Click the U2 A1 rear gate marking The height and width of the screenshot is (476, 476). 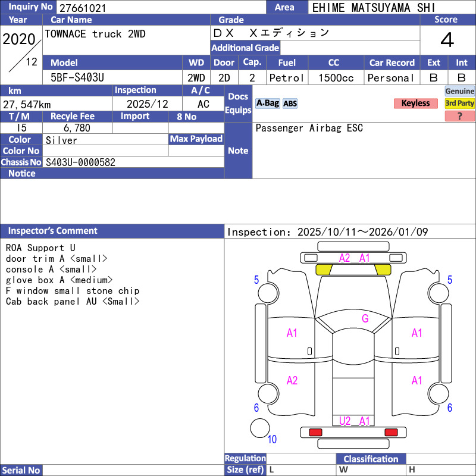[x=355, y=421]
